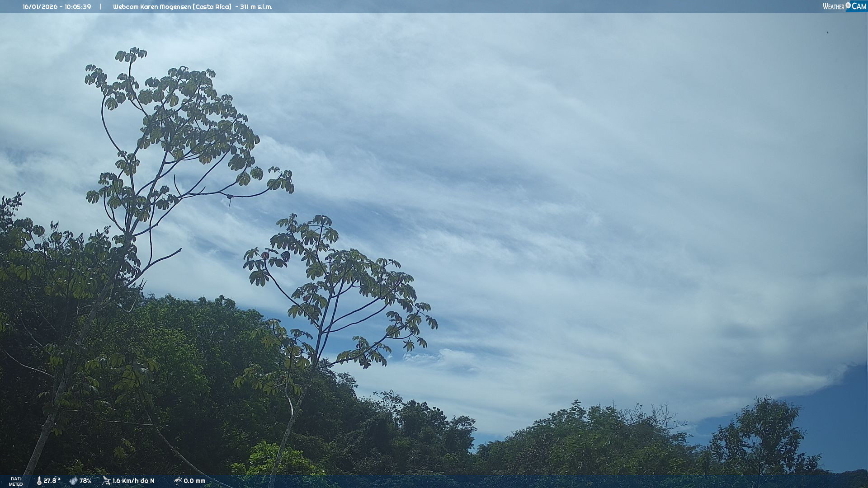Click the 1.6 Km/h da N reading
868x488 pixels.
(x=133, y=481)
